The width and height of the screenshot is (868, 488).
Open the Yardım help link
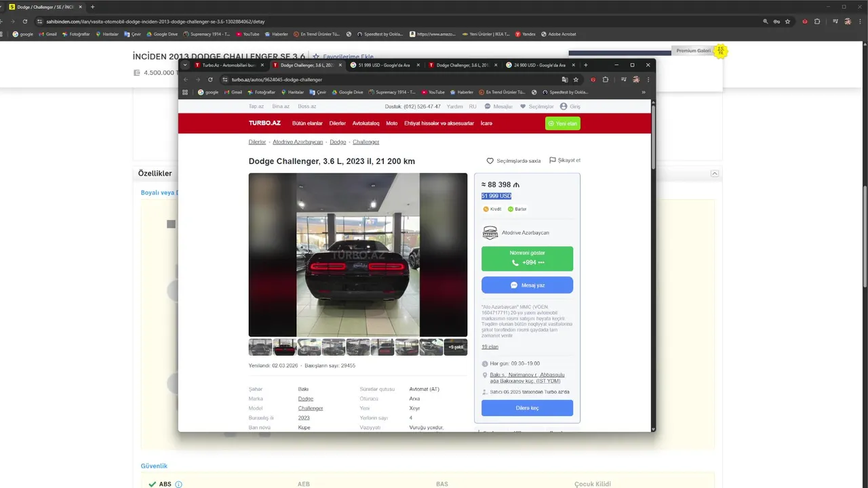pos(454,106)
